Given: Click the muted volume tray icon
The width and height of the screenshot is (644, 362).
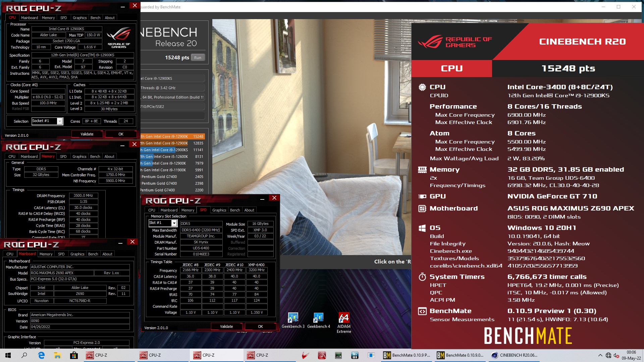Looking at the screenshot, I should 616,355.
